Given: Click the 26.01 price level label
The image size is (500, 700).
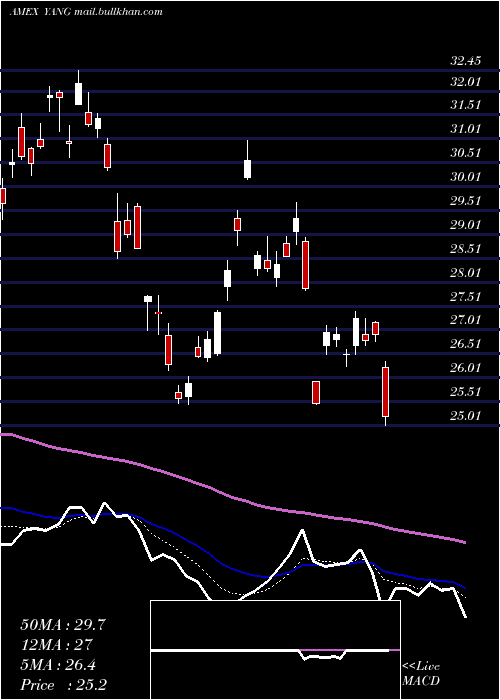Looking at the screenshot, I should (x=466, y=368).
